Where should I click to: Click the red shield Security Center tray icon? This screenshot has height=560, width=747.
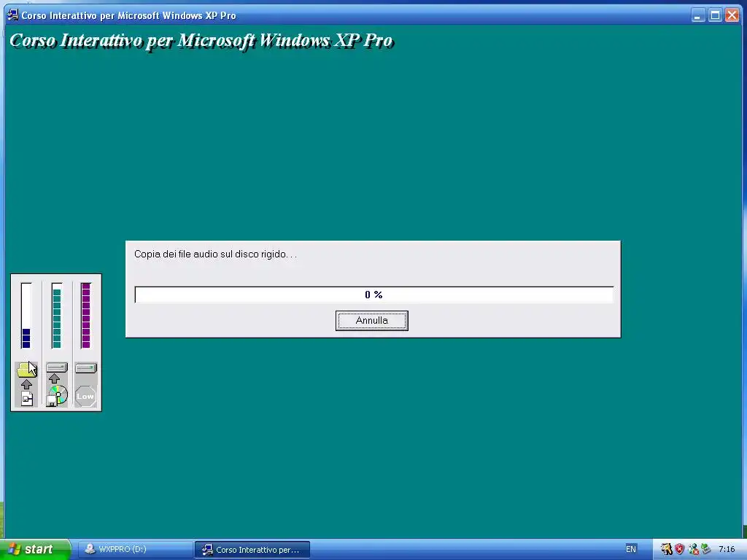[679, 549]
